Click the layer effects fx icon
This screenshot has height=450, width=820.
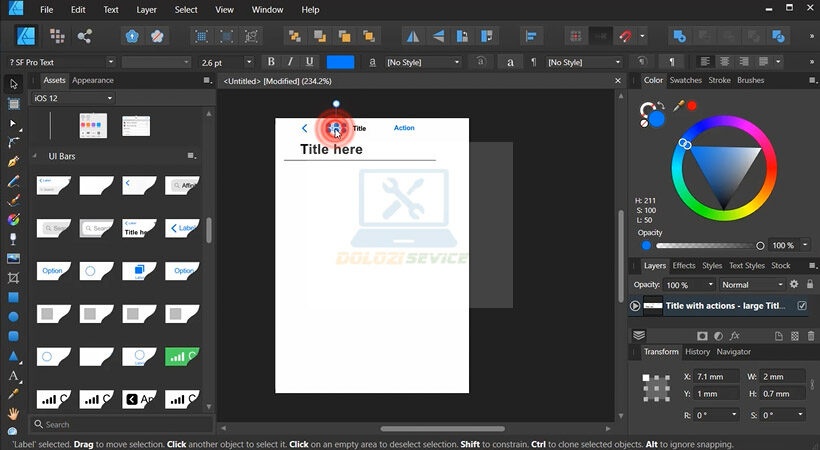click(x=734, y=335)
